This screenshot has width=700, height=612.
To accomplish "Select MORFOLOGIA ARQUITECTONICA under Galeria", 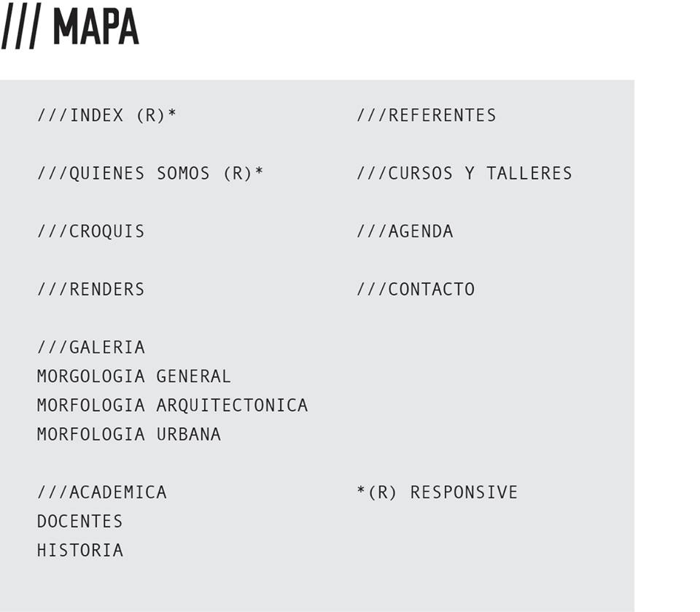I will (x=172, y=405).
